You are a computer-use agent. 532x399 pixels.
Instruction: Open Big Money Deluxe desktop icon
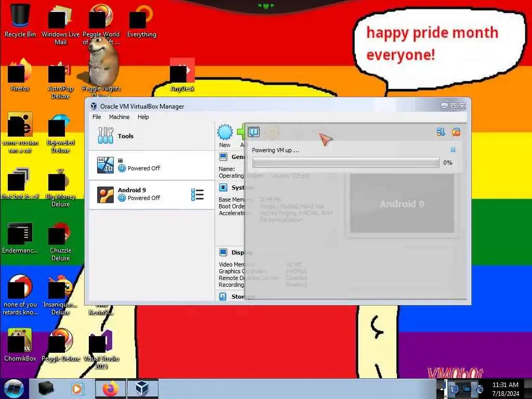60,188
